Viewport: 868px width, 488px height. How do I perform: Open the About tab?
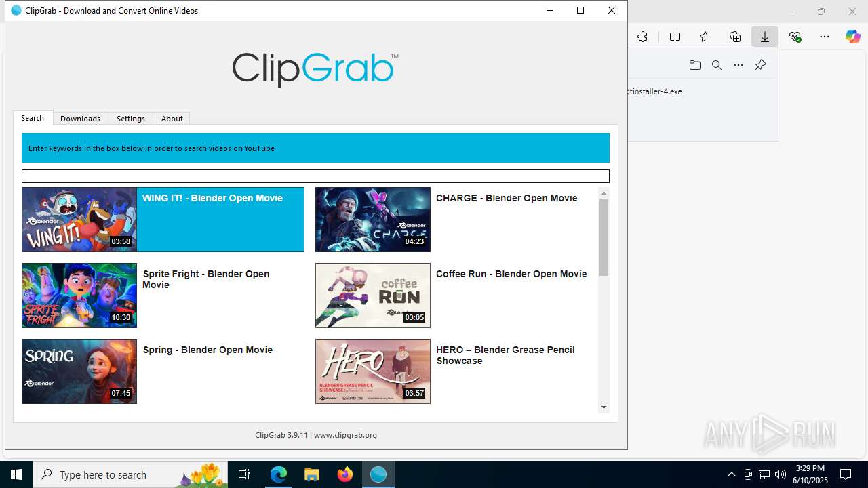click(172, 119)
